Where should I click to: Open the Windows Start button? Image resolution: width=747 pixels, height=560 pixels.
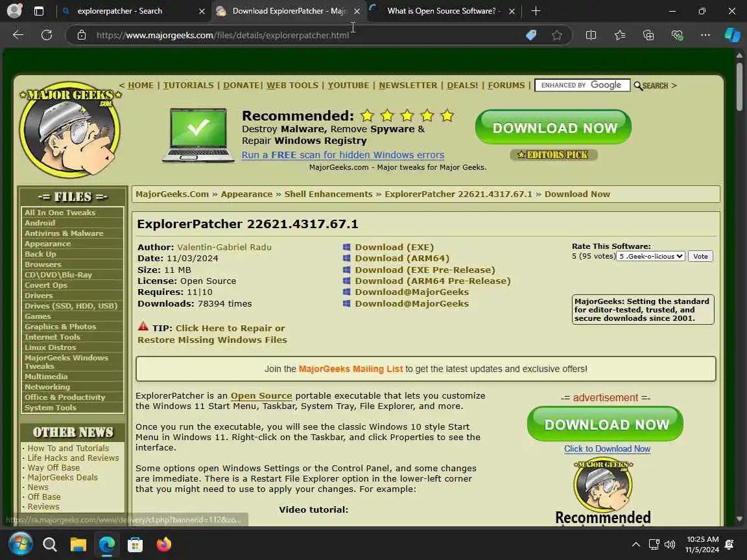[21, 544]
